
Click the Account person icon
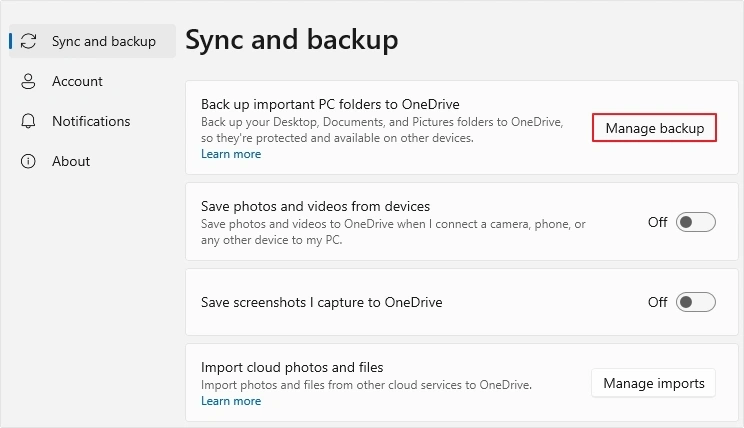point(28,81)
